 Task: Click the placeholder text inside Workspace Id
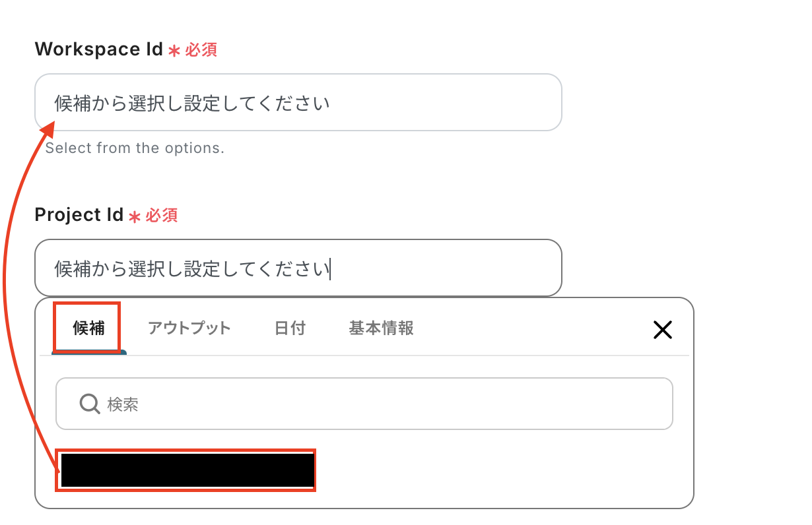[191, 104]
